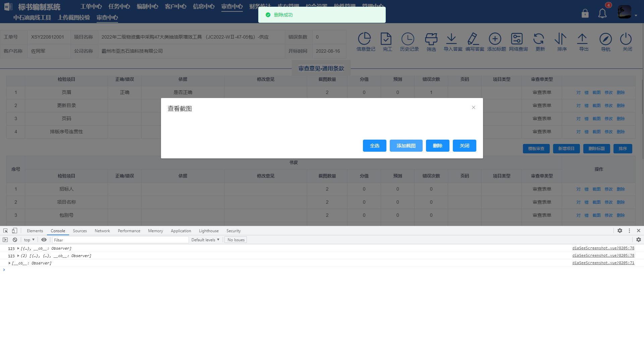The width and height of the screenshot is (644, 348).
Task: Click the 关闭 power icon
Action: coord(626,39)
